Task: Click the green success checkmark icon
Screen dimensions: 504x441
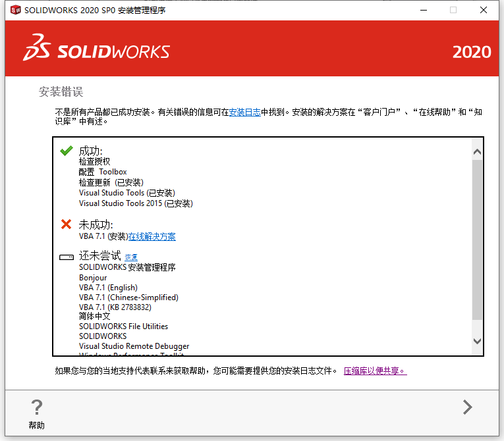Action: coord(66,151)
